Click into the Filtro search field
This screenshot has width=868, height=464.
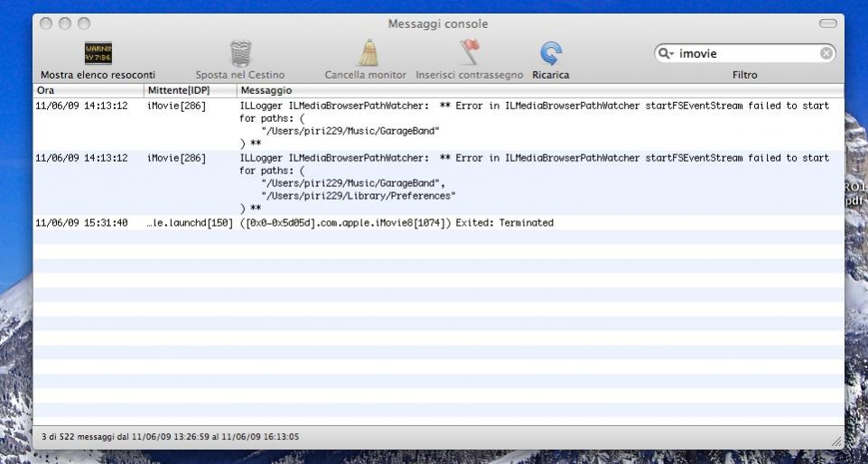(x=744, y=53)
